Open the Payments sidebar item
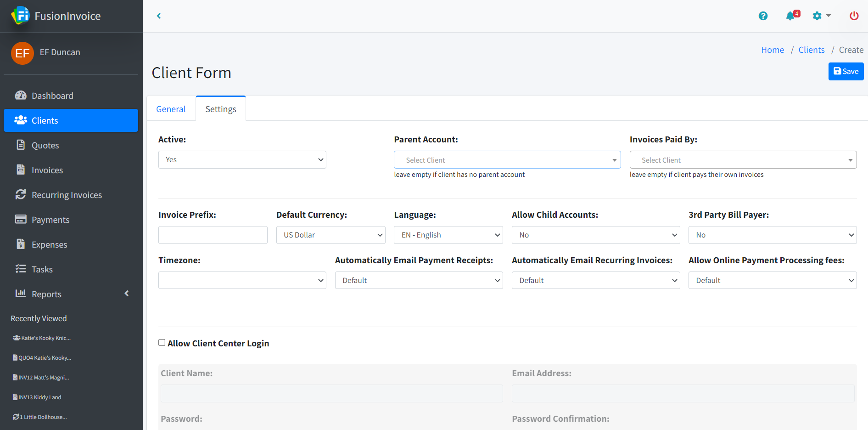The height and width of the screenshot is (430, 868). (50, 220)
